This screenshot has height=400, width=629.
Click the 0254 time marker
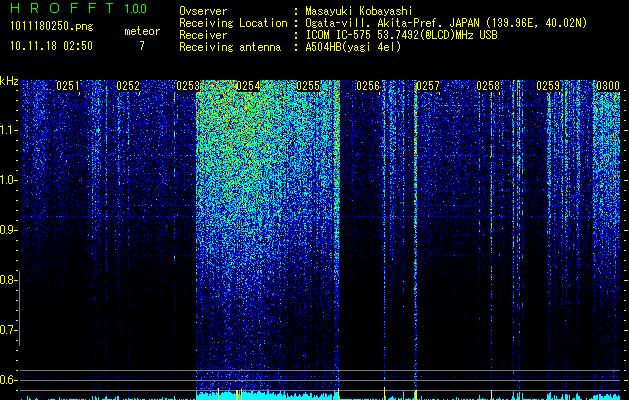pyautogui.click(x=248, y=86)
